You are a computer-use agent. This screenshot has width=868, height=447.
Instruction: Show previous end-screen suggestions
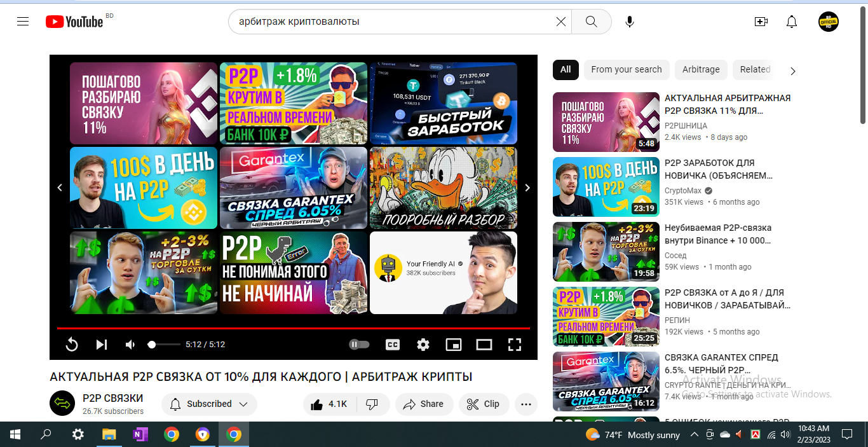(60, 188)
